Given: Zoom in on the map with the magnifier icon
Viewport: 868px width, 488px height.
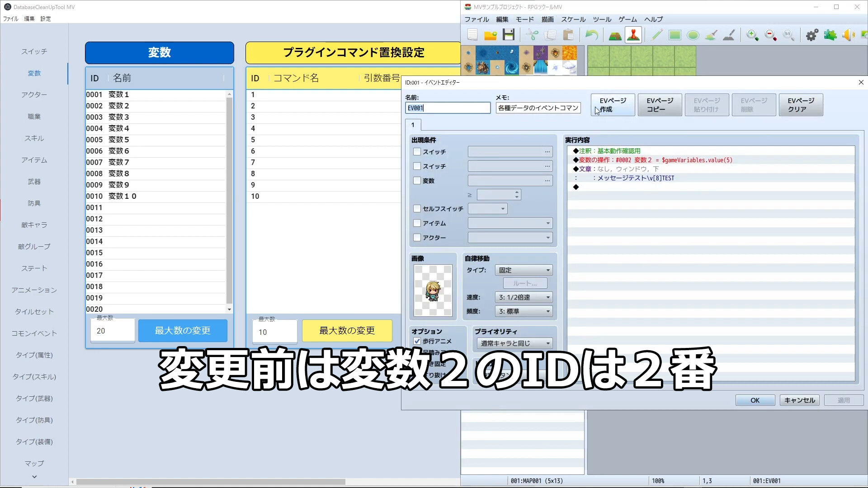Looking at the screenshot, I should [752, 35].
